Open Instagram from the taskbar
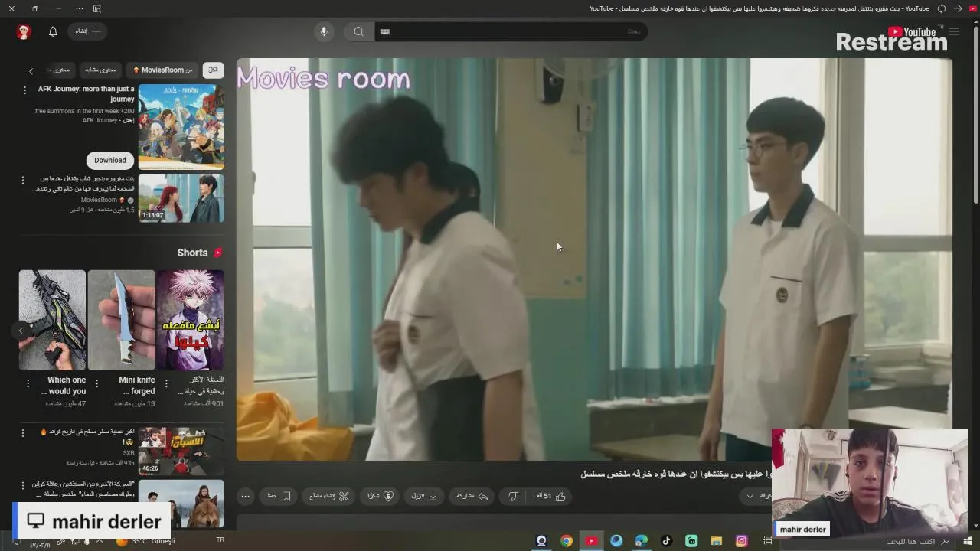The width and height of the screenshot is (980, 551). point(741,541)
